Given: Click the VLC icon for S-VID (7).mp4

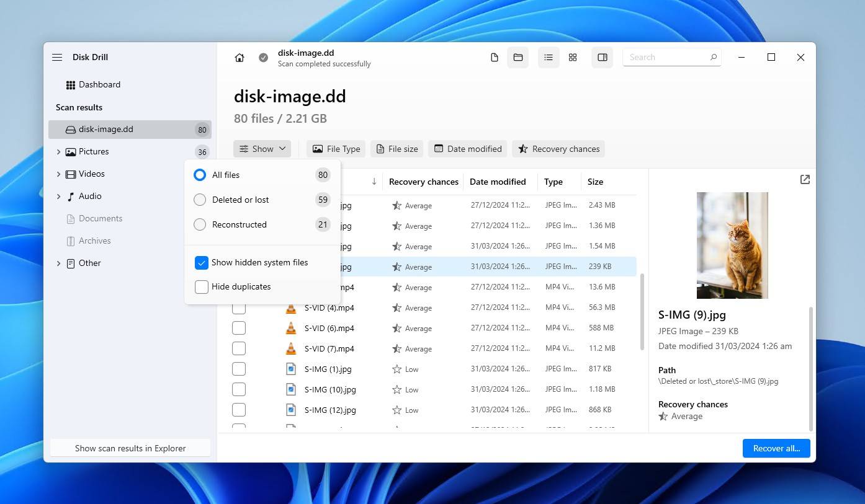Looking at the screenshot, I should (x=291, y=348).
